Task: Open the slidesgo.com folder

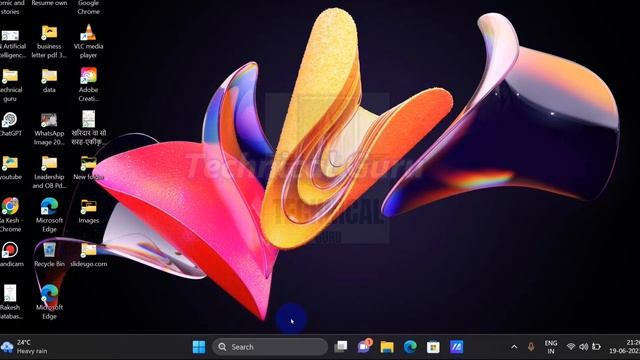Action: point(88,254)
